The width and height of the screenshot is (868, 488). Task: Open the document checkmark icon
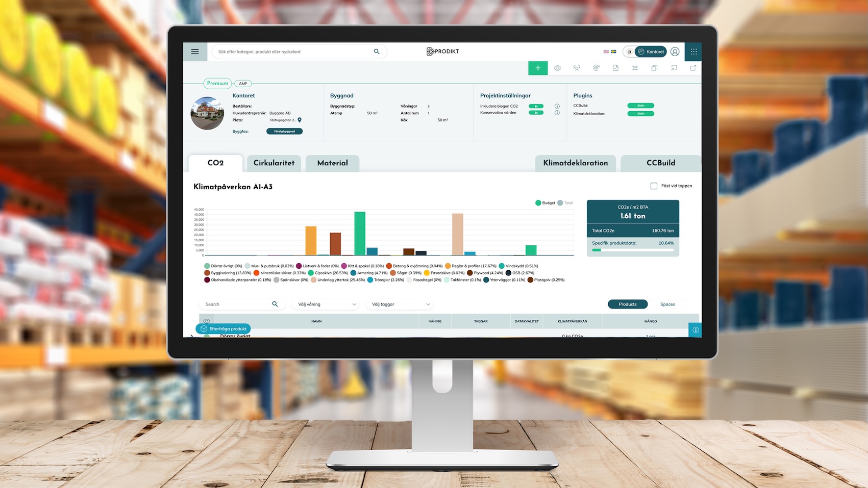pos(615,68)
